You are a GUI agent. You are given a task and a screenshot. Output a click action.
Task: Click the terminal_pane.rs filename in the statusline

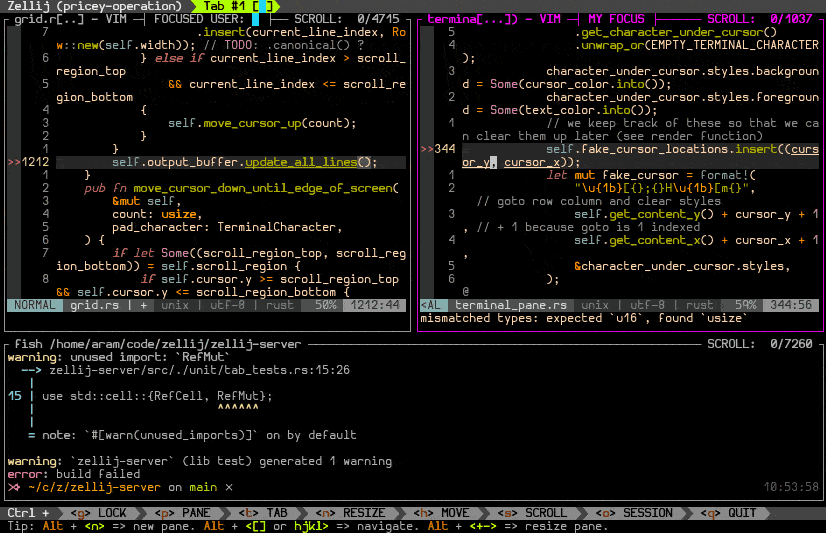point(511,305)
